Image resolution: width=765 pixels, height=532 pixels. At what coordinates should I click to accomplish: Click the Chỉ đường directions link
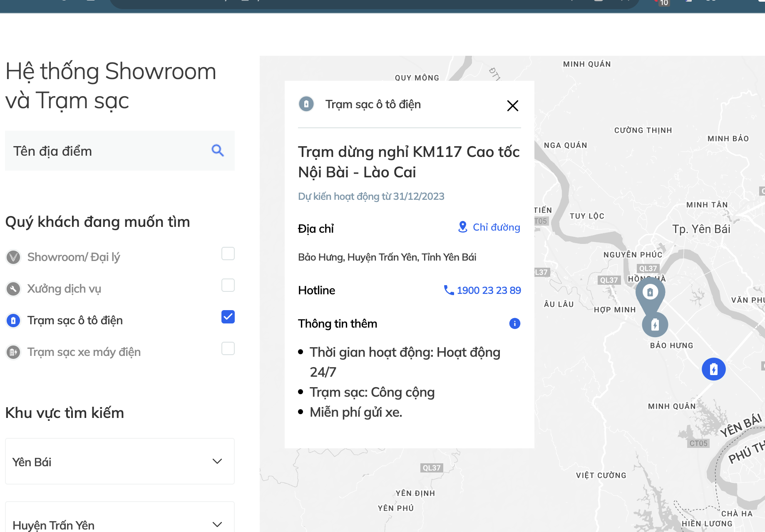489,227
